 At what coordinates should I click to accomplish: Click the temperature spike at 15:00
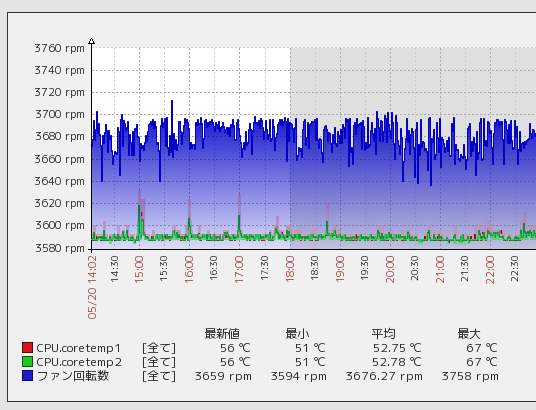[x=140, y=215]
